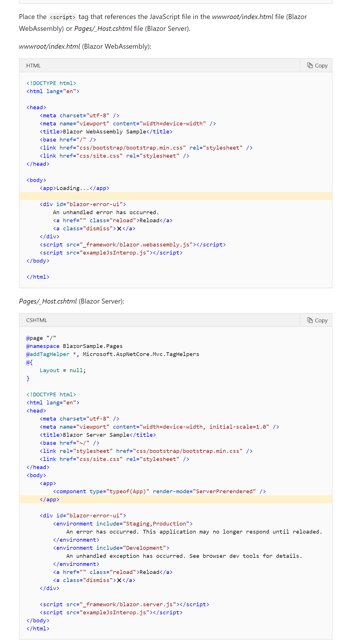Click the 'Layout = null;' line

(63, 370)
